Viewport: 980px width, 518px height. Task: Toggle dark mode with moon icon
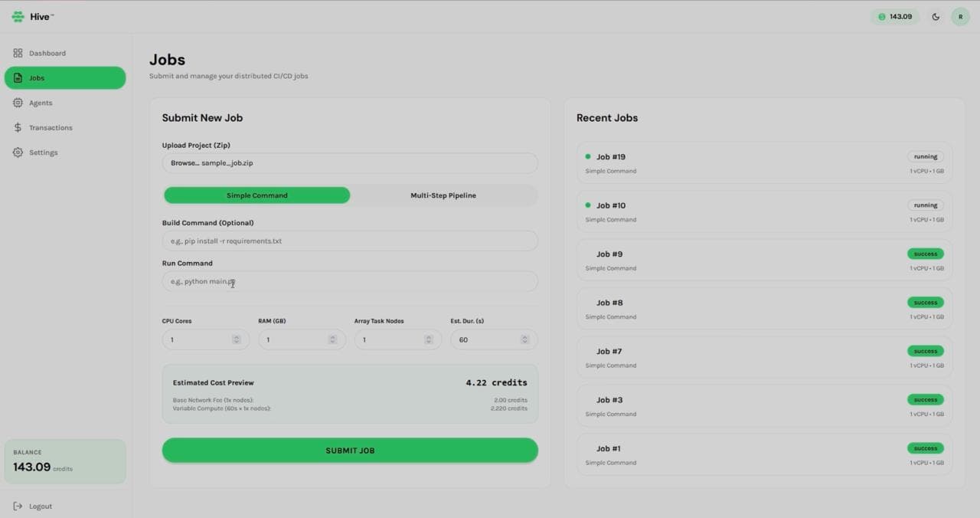click(936, 16)
